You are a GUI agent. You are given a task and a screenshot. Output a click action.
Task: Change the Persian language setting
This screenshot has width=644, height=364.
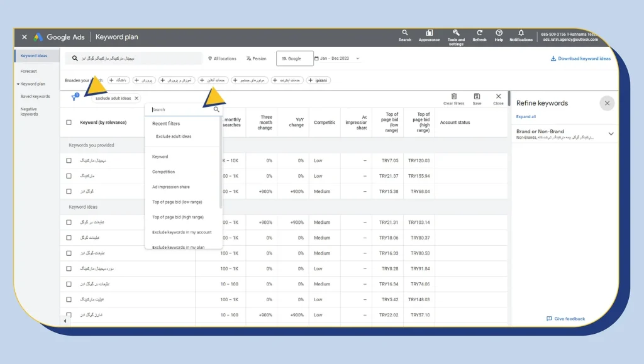pos(257,58)
